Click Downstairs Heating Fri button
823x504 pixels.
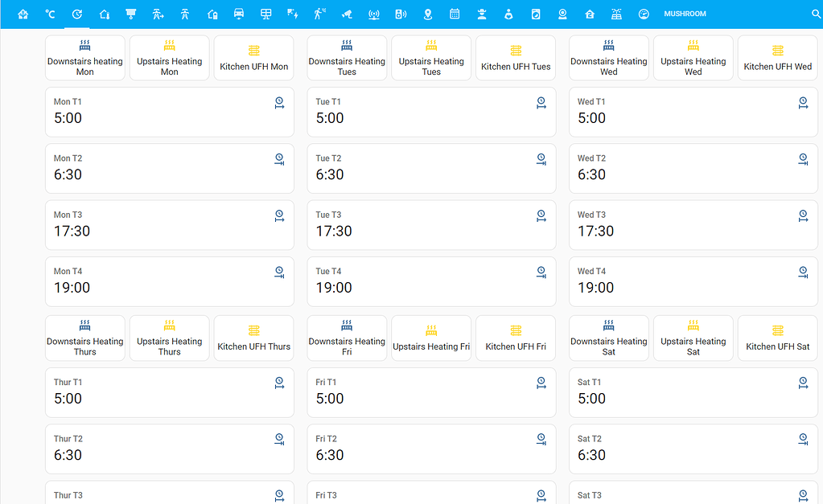347,338
